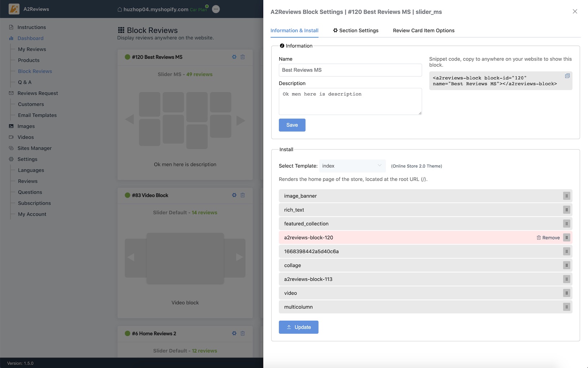This screenshot has width=588, height=368.
Task: Open the Select Template dropdown
Action: tap(352, 166)
